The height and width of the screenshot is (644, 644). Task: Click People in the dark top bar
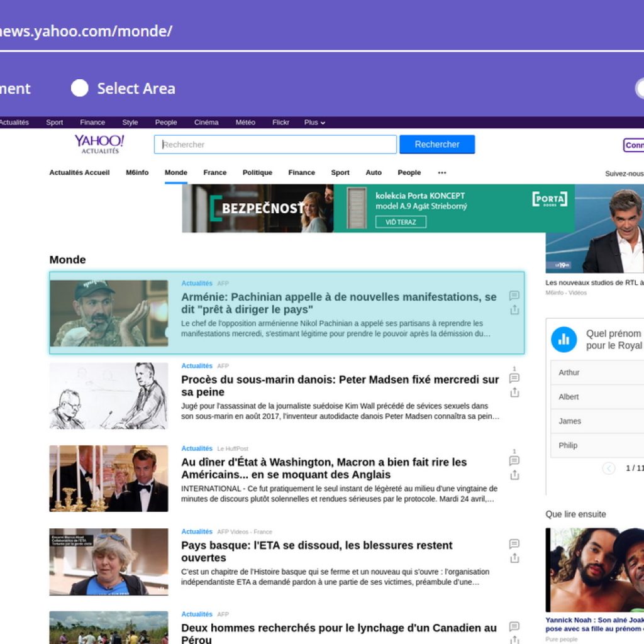(x=166, y=123)
